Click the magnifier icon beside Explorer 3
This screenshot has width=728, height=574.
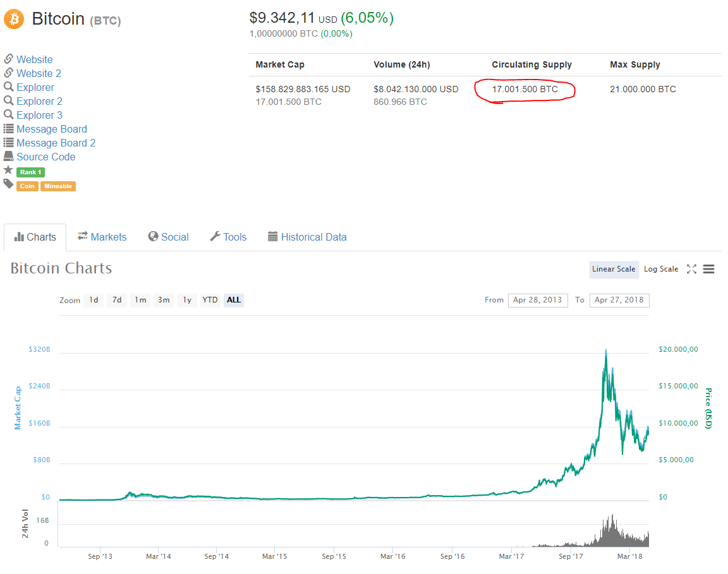click(x=8, y=115)
